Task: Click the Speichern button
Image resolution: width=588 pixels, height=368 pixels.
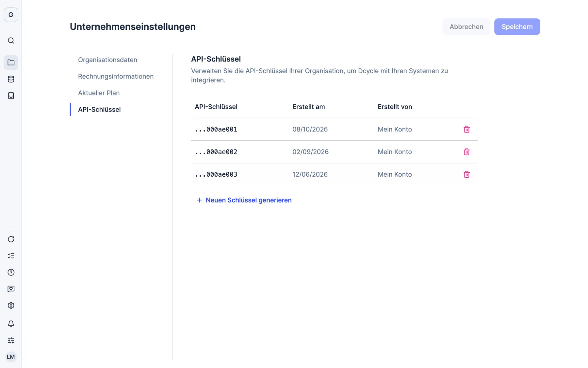Action: 517,27
